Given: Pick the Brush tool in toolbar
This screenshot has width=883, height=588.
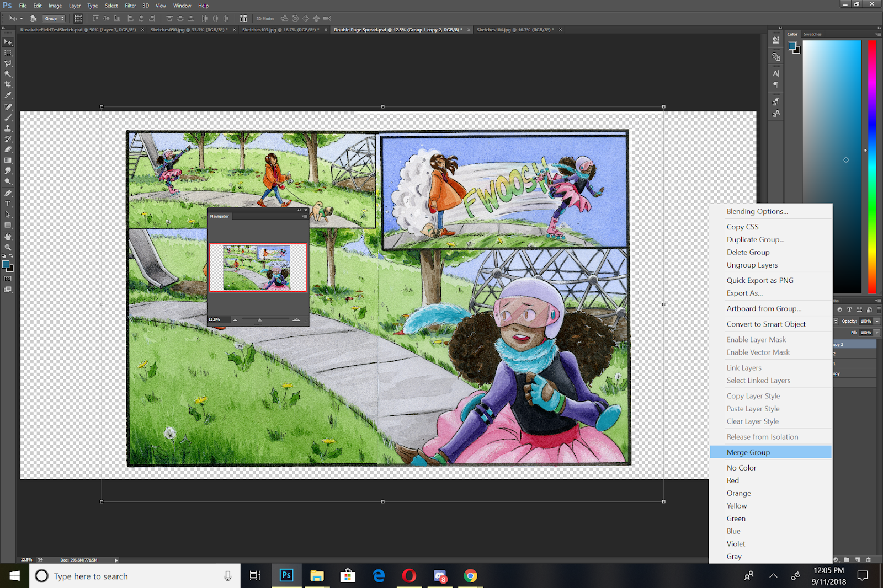Looking at the screenshot, I should tap(8, 117).
